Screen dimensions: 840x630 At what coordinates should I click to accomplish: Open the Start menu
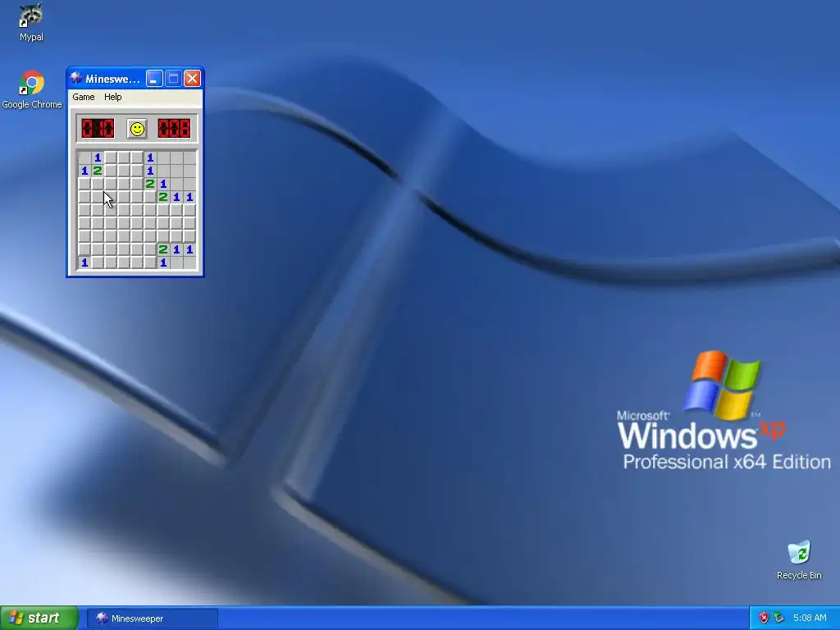tap(39, 618)
